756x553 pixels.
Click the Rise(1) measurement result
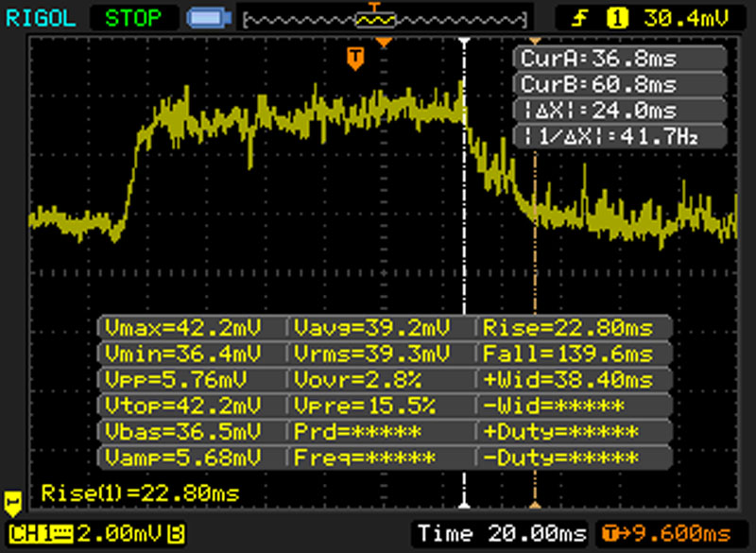tap(140, 493)
